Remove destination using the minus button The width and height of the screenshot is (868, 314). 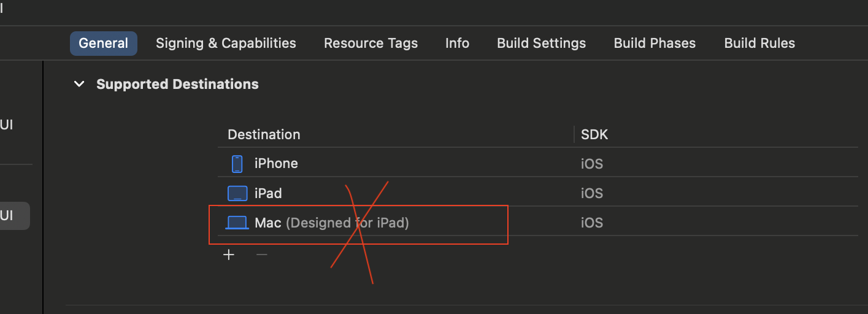point(262,255)
